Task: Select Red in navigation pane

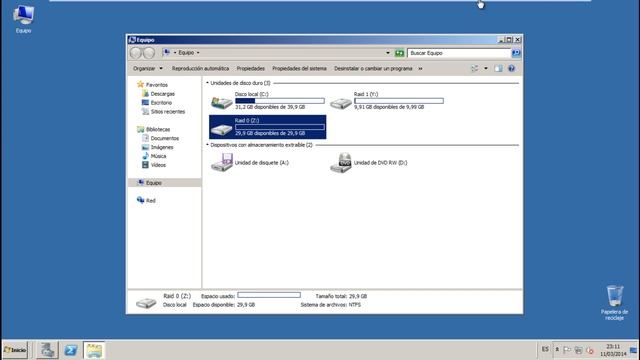Action: click(151, 200)
